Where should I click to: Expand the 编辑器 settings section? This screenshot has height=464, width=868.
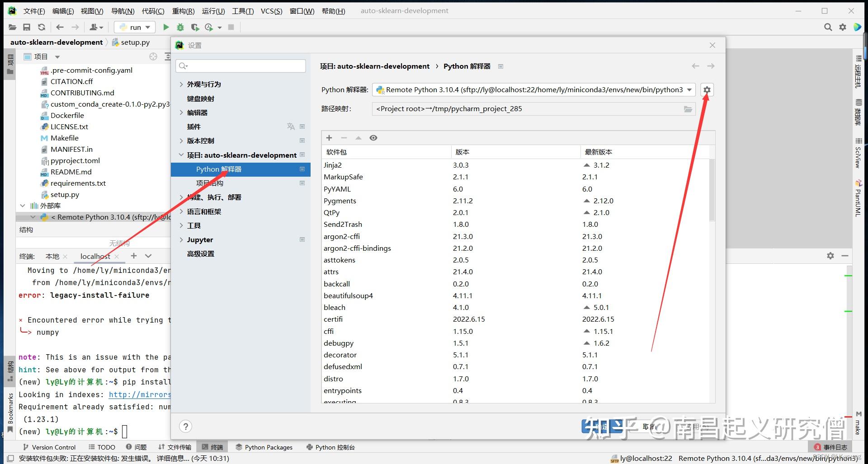[181, 112]
